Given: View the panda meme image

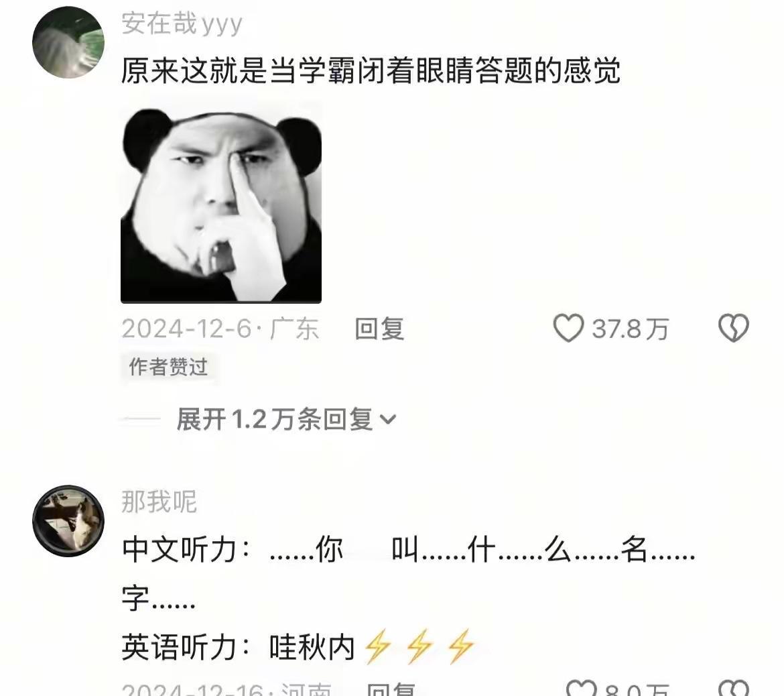Looking at the screenshot, I should [x=221, y=203].
